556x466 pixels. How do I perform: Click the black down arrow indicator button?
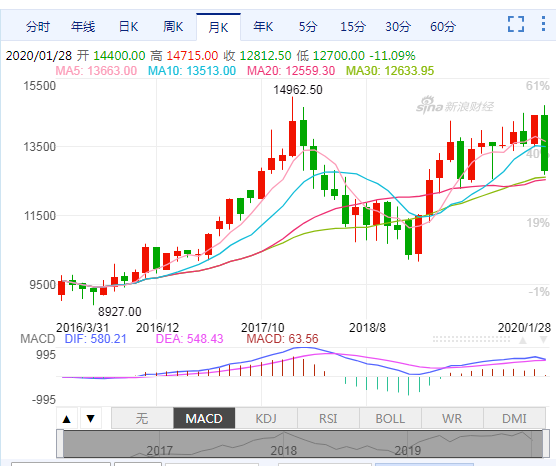[91, 419]
